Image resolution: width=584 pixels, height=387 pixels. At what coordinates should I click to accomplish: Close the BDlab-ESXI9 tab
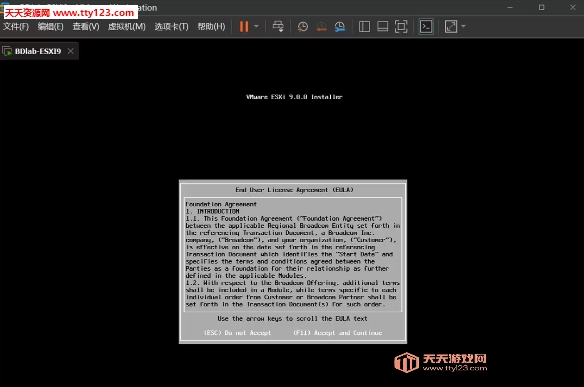coord(71,51)
